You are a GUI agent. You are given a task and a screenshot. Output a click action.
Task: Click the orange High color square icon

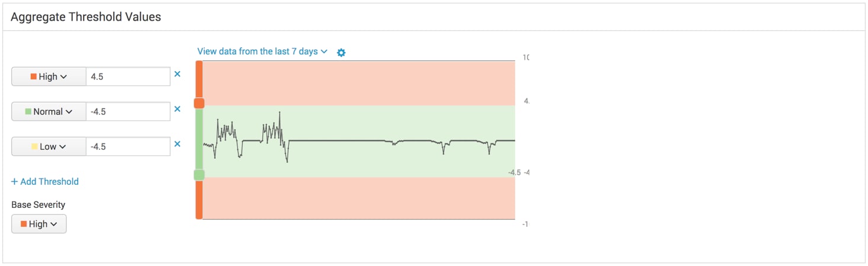[34, 76]
